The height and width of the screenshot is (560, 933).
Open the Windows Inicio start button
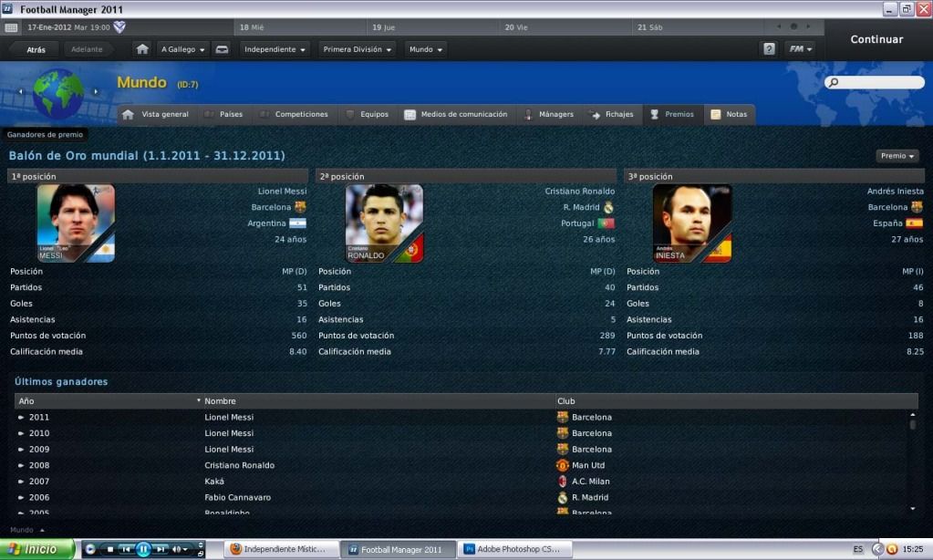click(37, 549)
